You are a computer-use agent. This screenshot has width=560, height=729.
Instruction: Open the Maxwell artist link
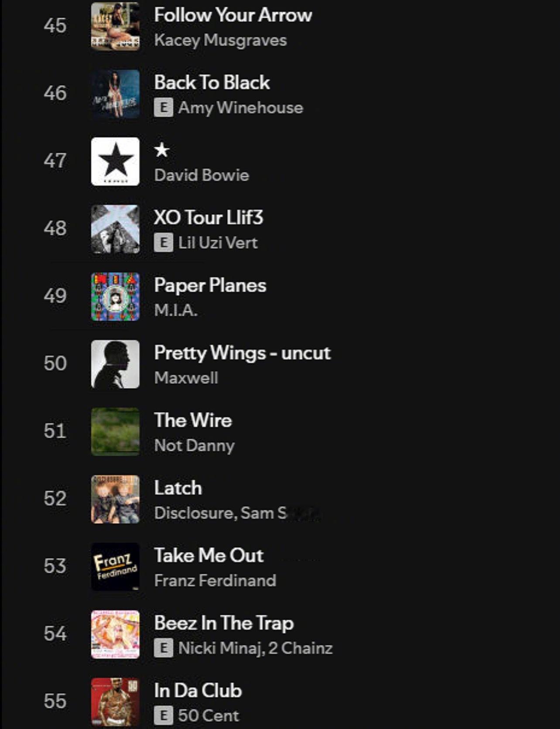pyautogui.click(x=186, y=378)
